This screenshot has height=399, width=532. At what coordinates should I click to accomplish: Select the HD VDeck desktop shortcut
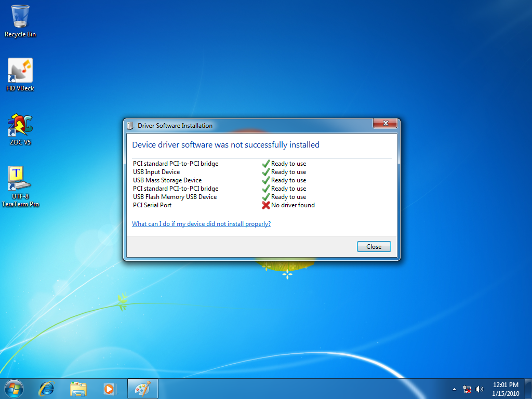[20, 71]
